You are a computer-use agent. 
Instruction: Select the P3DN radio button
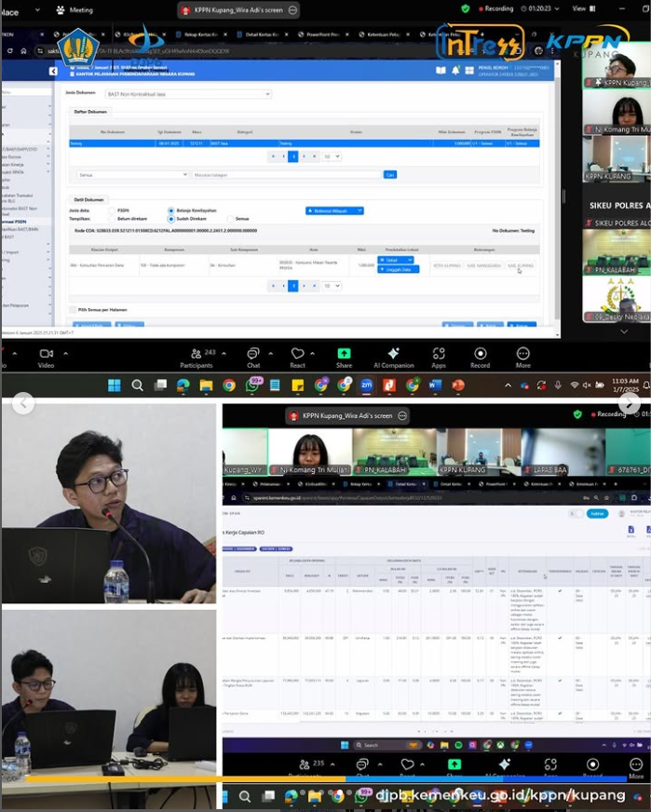pos(113,211)
